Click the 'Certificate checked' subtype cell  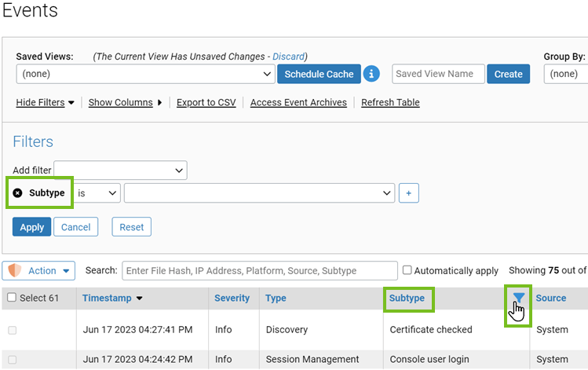pyautogui.click(x=431, y=329)
